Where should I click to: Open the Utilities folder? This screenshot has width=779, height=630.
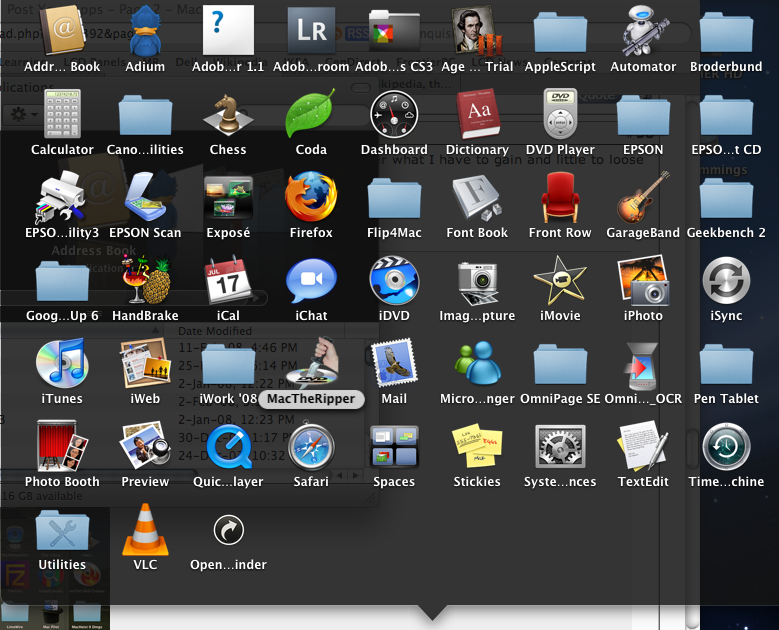[62, 531]
